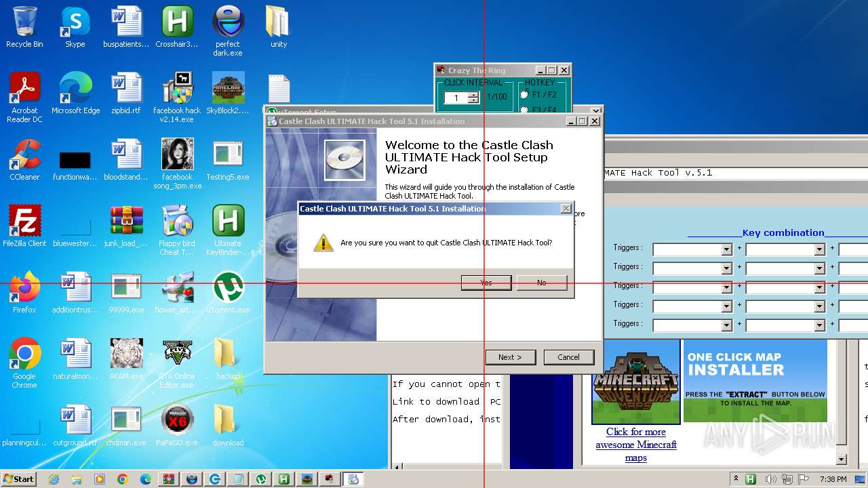Select the 99999.exe desktop icon

(x=126, y=293)
